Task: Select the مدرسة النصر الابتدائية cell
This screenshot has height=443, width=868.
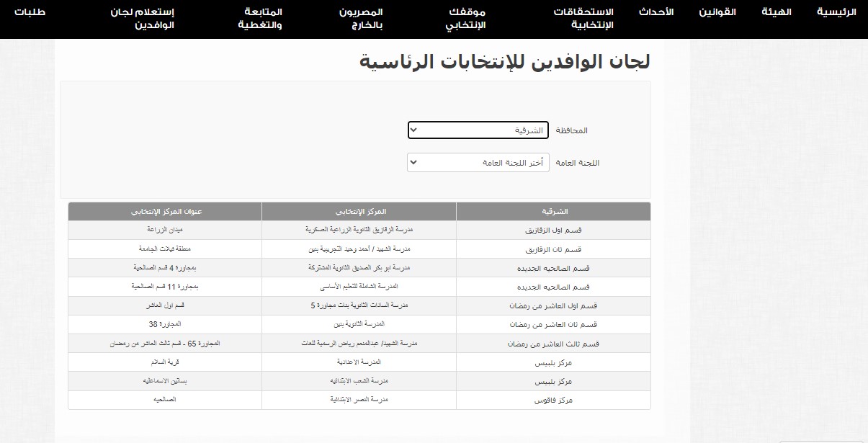Action: [x=359, y=399]
